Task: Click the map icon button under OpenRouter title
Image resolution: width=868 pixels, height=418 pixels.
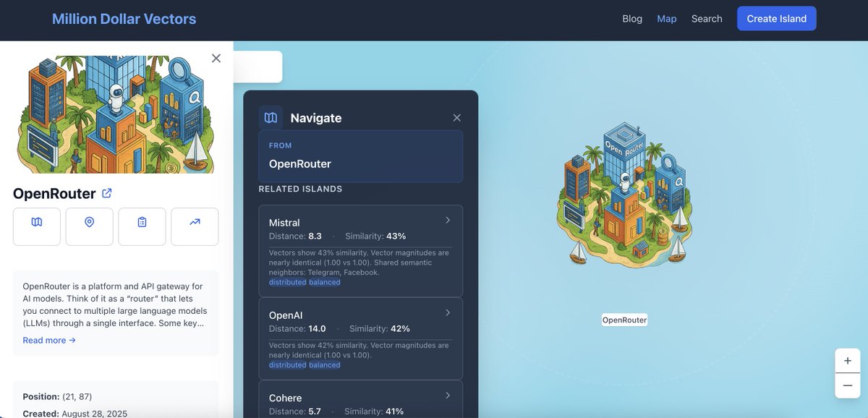Action: (x=37, y=226)
